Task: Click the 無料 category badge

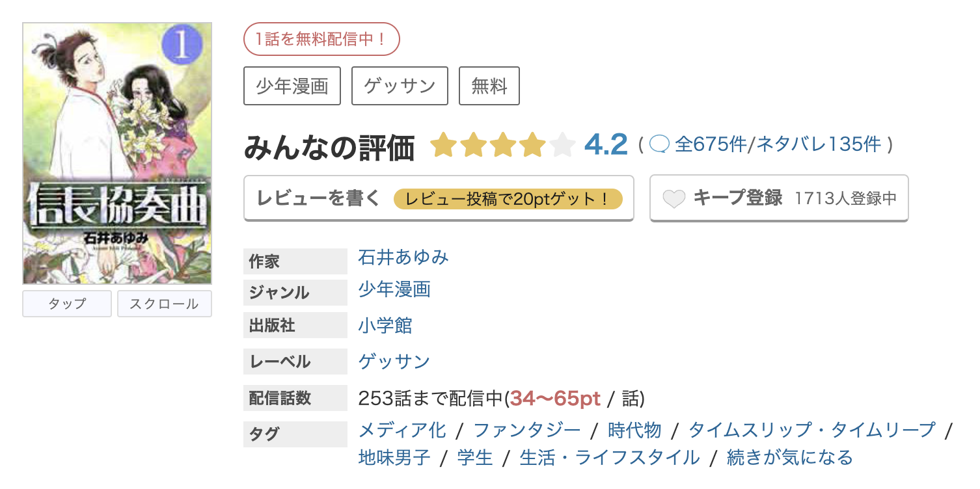Action: [489, 85]
